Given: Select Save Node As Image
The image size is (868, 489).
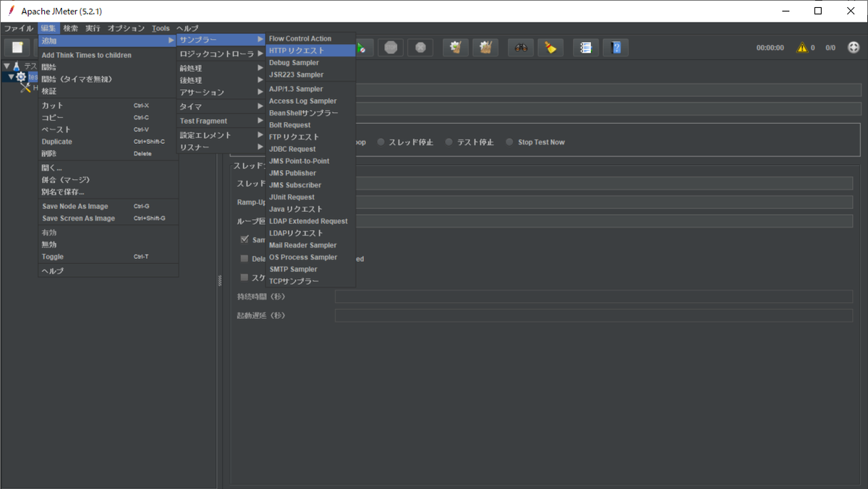Looking at the screenshot, I should [108, 206].
